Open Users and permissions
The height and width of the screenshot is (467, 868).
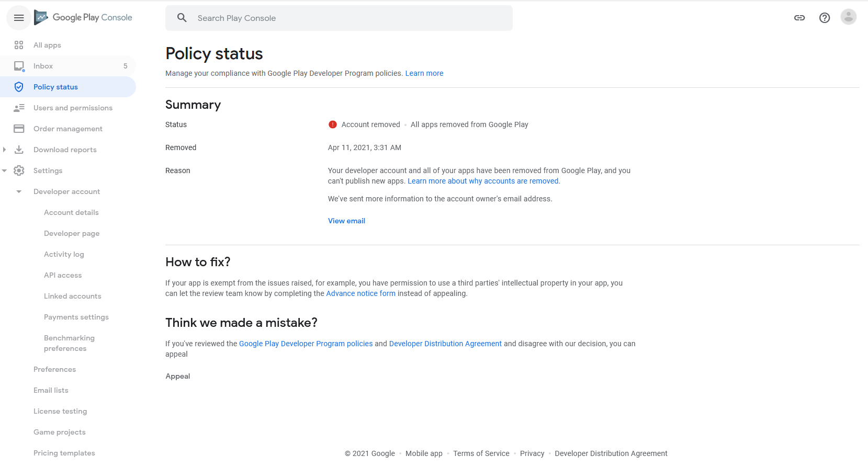[x=73, y=108]
